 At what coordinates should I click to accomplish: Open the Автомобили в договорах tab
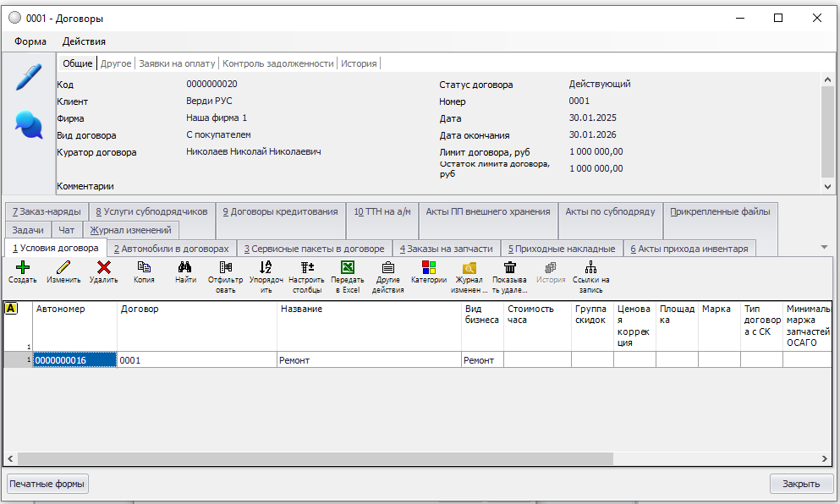pyautogui.click(x=171, y=249)
